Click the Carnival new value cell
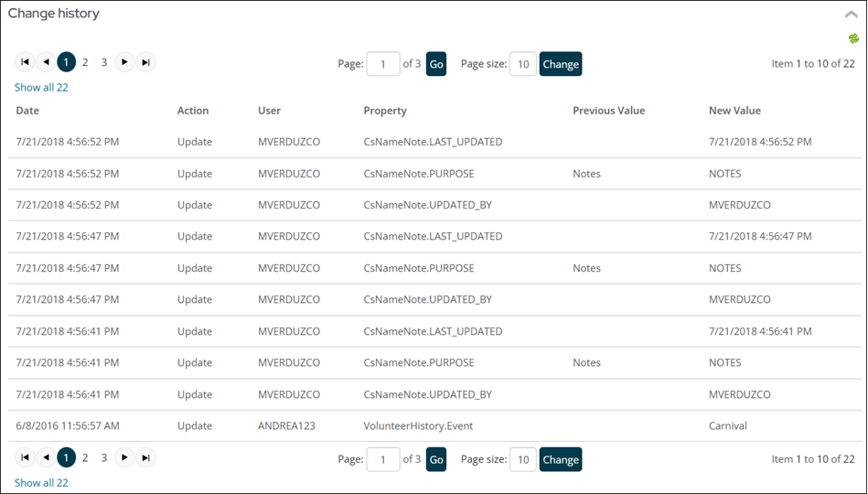The image size is (868, 494). coord(727,426)
